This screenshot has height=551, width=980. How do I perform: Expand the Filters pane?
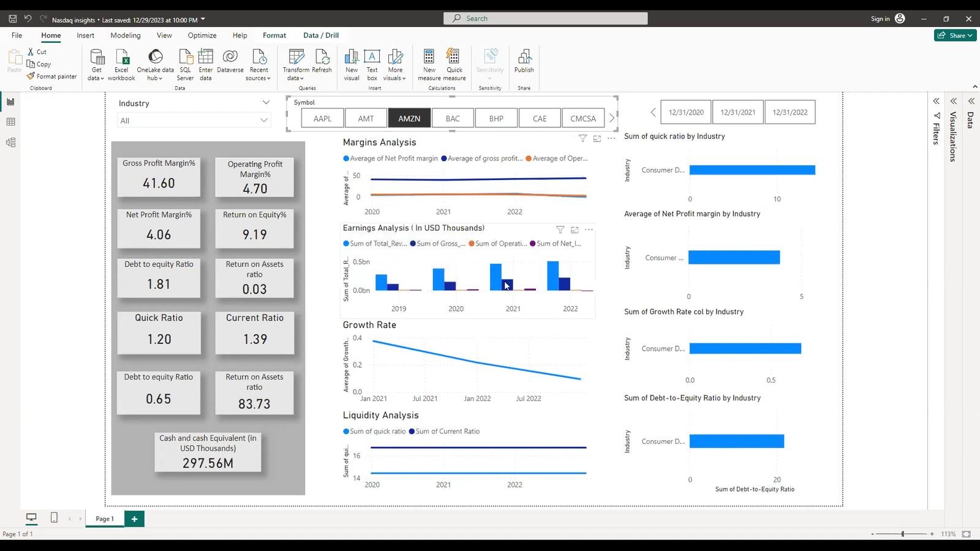click(x=936, y=101)
